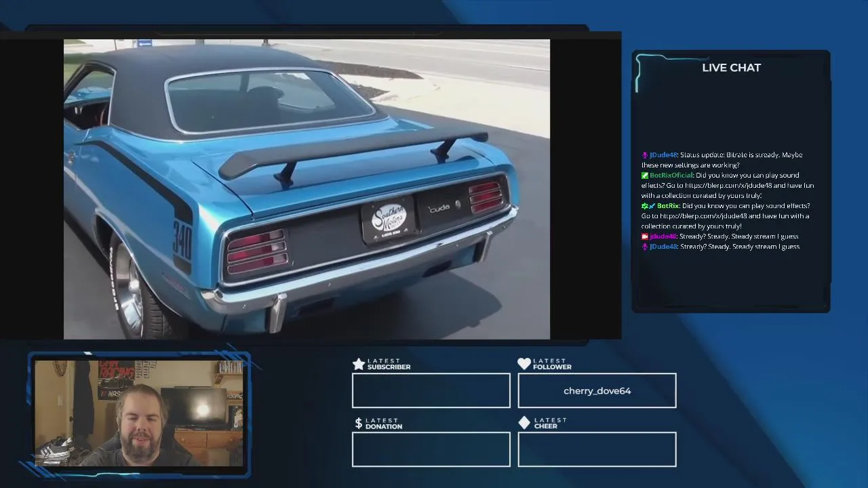Open the pink jdude48 username in chat

tap(663, 237)
